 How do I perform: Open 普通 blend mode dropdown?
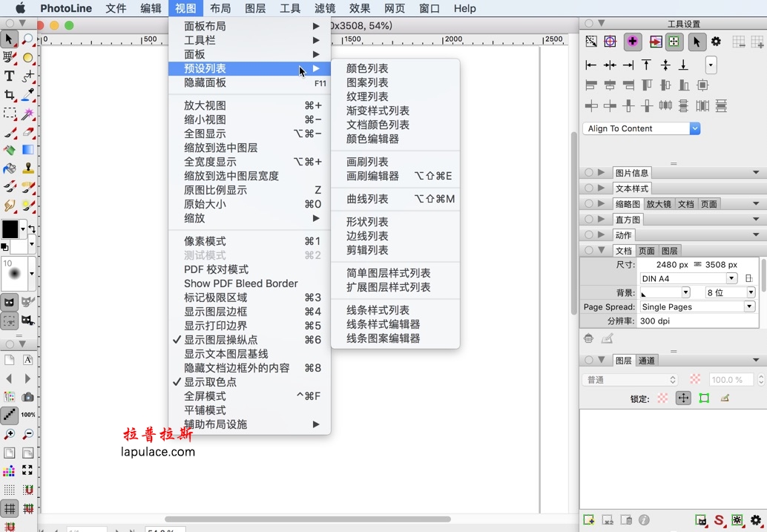[x=631, y=380]
